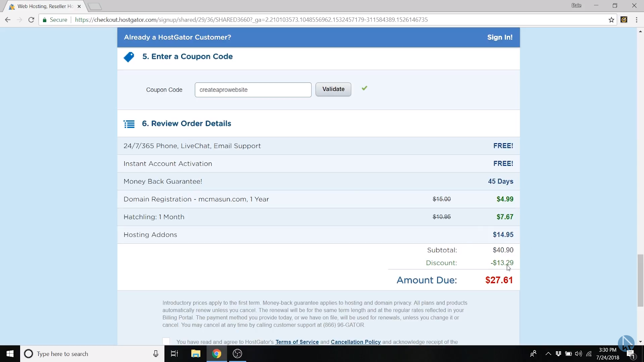Image resolution: width=644 pixels, height=362 pixels.
Task: Show hidden system tray icons
Action: coord(548,354)
